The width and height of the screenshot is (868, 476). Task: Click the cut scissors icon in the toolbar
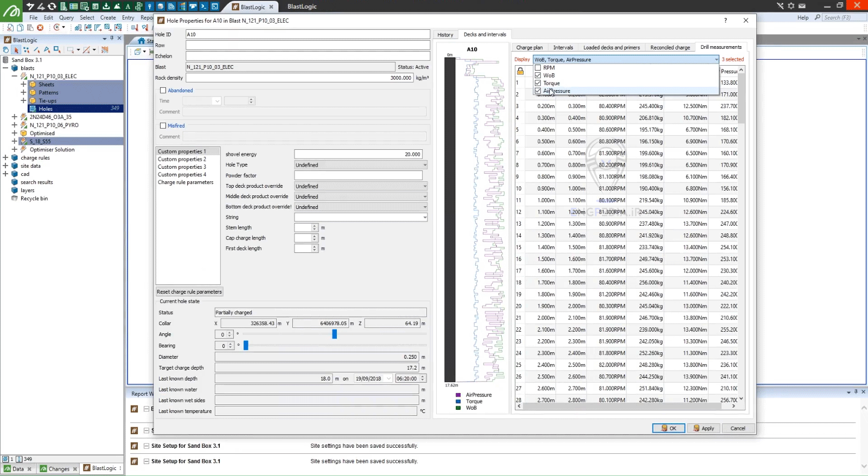click(10, 27)
